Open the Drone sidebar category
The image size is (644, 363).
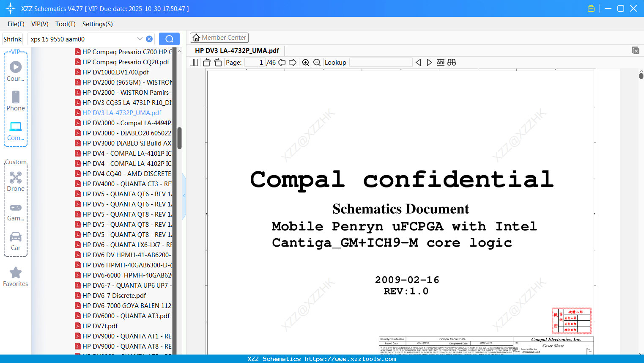(16, 181)
